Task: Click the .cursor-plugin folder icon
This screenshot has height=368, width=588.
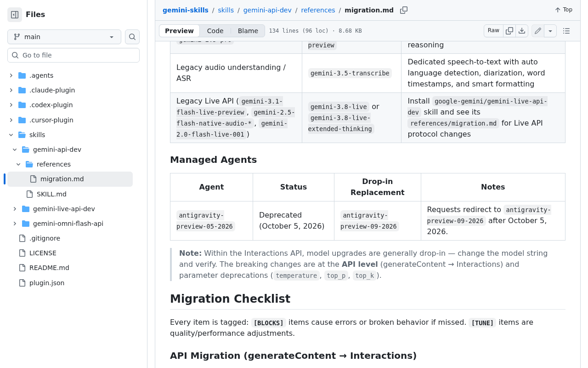Action: pyautogui.click(x=22, y=120)
